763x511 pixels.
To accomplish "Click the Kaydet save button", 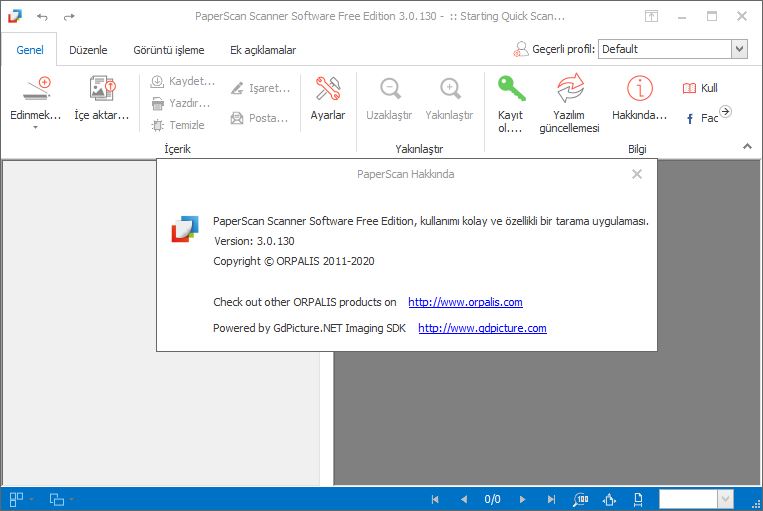I will pyautogui.click(x=182, y=81).
